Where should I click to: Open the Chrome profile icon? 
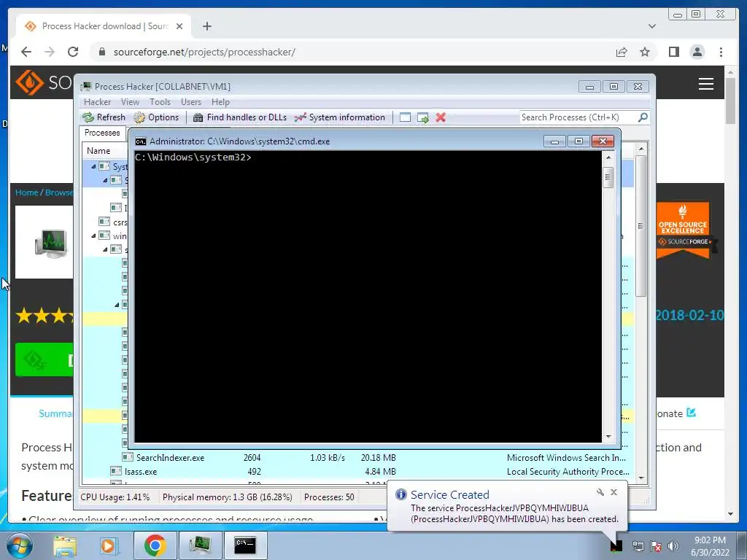[697, 52]
